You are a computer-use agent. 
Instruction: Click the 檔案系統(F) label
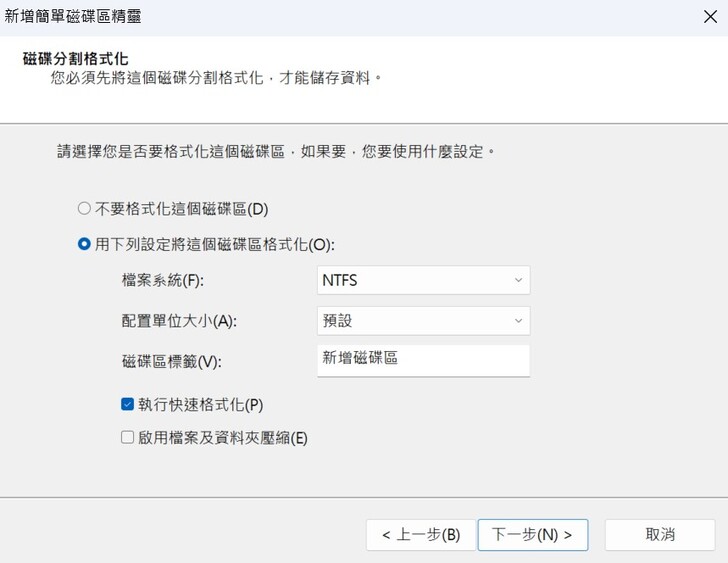169,281
